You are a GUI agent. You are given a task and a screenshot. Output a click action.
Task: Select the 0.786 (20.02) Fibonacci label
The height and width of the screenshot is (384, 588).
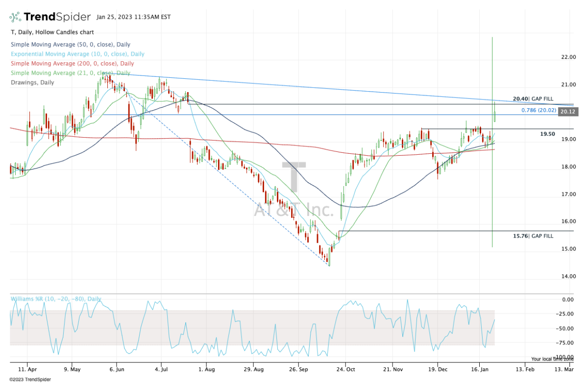click(539, 111)
